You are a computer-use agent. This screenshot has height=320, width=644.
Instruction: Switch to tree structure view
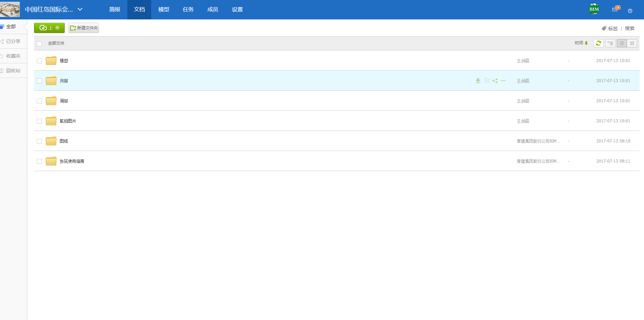(x=610, y=43)
